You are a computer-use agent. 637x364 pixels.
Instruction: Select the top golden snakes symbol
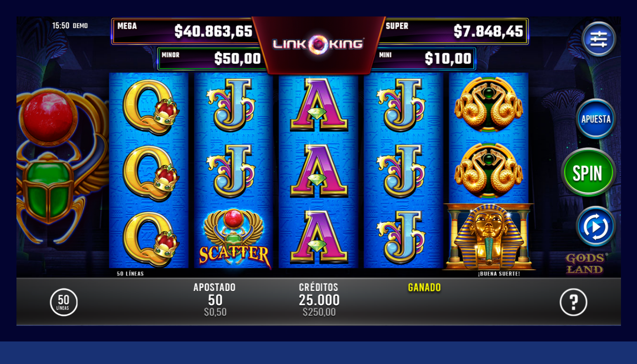point(488,105)
